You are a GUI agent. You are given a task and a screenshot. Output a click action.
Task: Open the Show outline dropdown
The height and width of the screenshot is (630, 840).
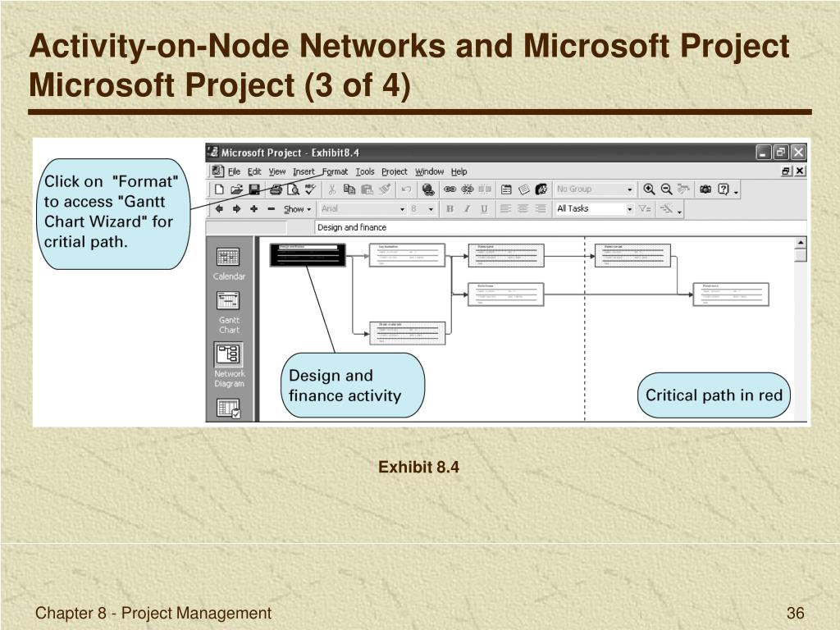(x=297, y=209)
